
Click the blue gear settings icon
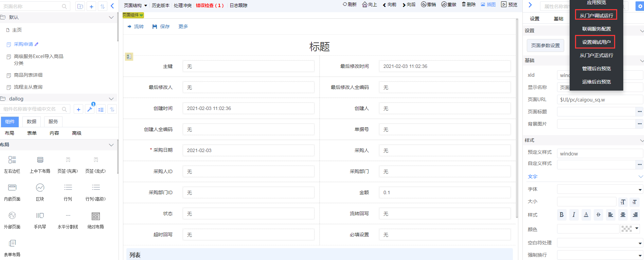(x=640, y=6)
